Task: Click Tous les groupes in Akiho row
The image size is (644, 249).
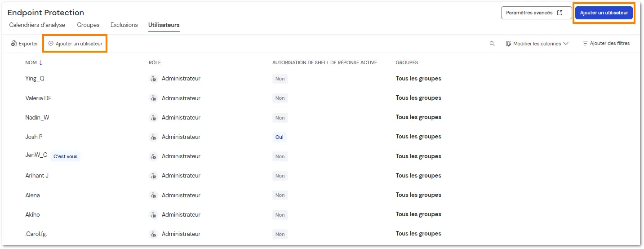Action: (418, 214)
